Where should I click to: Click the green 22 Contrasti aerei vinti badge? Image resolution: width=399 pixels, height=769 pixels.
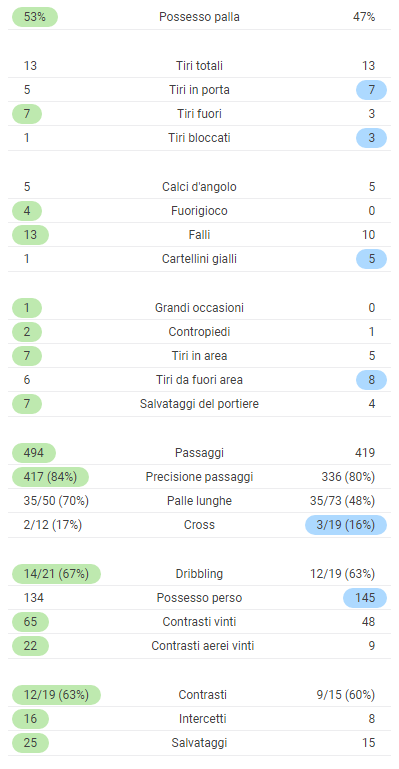point(30,646)
